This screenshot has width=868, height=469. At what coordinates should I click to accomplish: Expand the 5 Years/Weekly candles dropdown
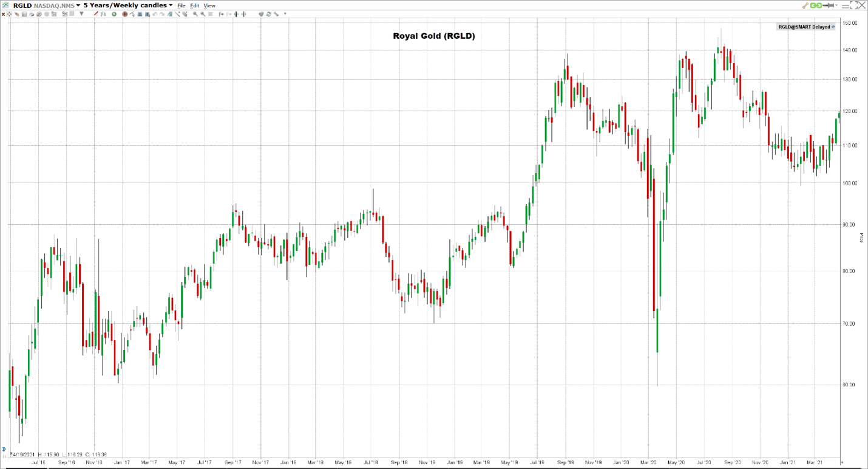(171, 5)
